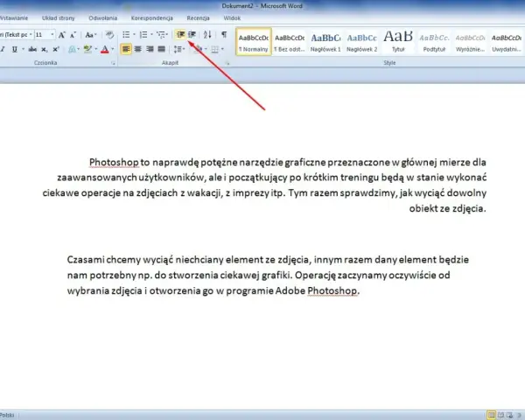This screenshot has width=525, height=420.
Task: Toggle superscript formatting
Action: [56, 50]
